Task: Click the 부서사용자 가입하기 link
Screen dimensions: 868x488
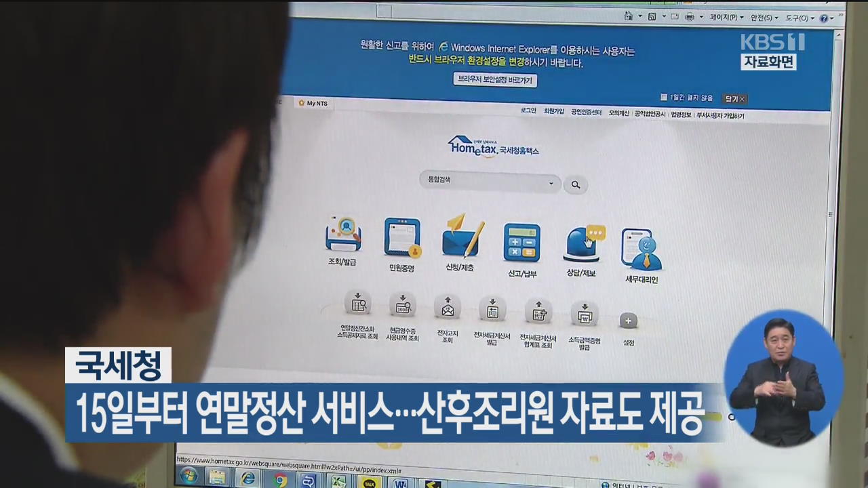Action: pos(720,116)
